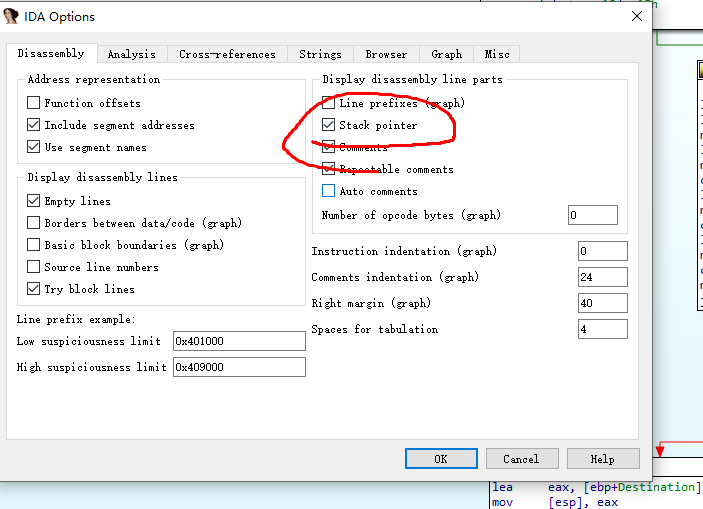Open the Browser tab

coord(386,54)
